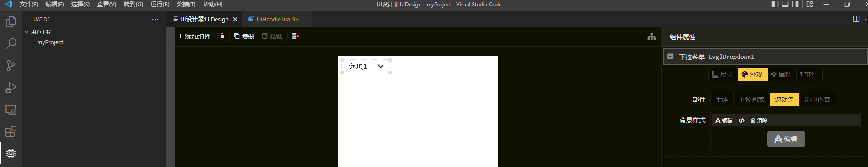Viewport: 868px width, 167px height.
Task: Open LUATIDE panel more actions ellipsis
Action: click(155, 19)
